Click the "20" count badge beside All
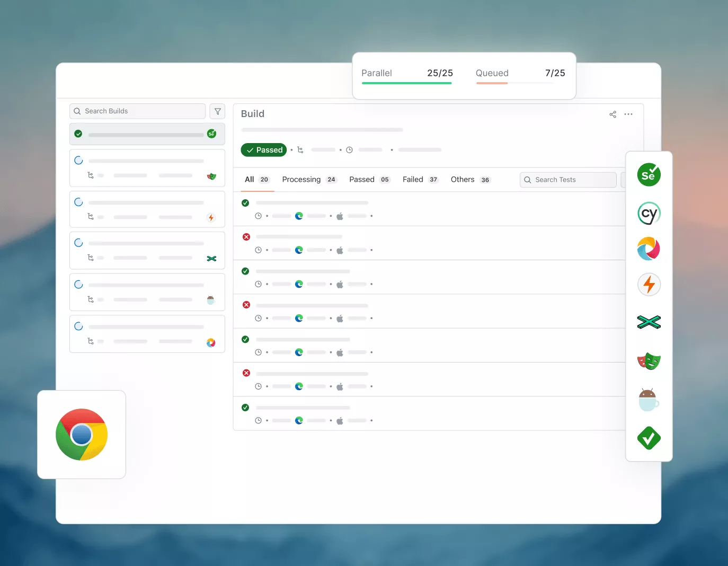This screenshot has width=728, height=566. tap(264, 180)
